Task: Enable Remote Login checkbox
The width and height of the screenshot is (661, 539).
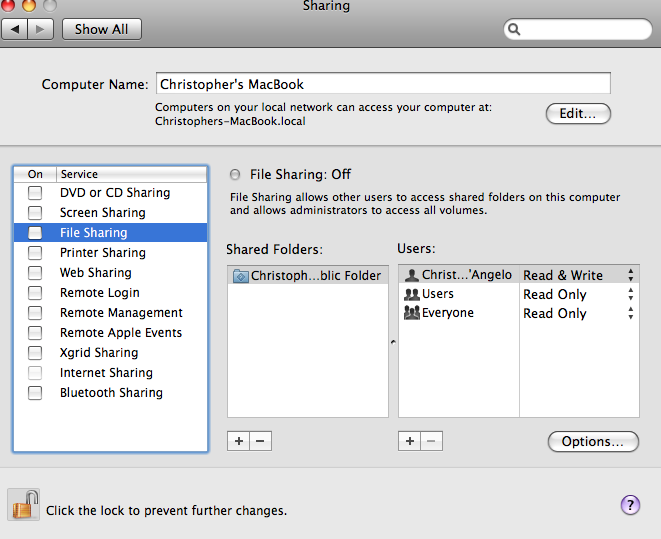Action: pyautogui.click(x=35, y=292)
